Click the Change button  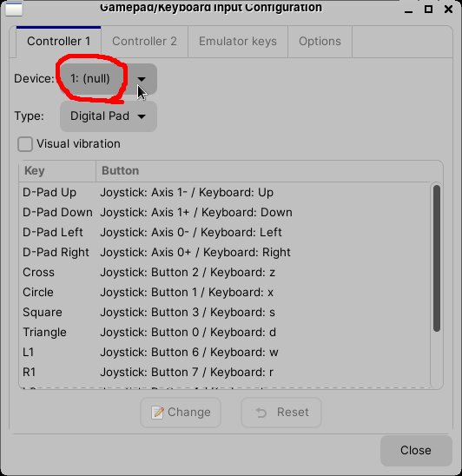click(181, 413)
